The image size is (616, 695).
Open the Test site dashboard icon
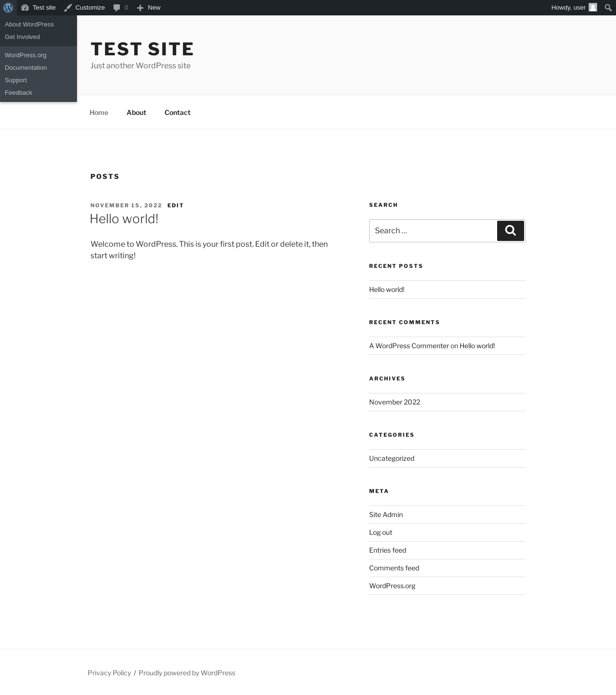click(25, 8)
